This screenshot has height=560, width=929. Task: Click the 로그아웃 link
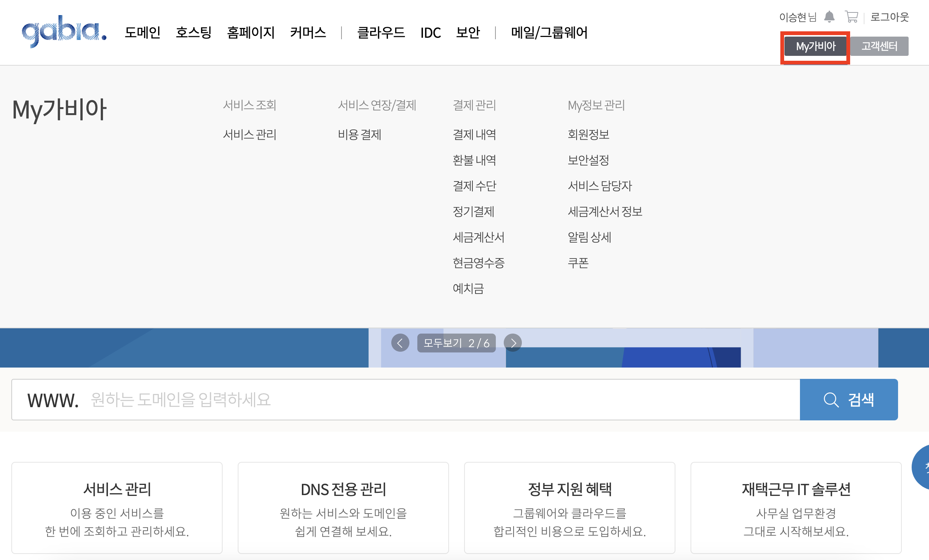coord(889,17)
